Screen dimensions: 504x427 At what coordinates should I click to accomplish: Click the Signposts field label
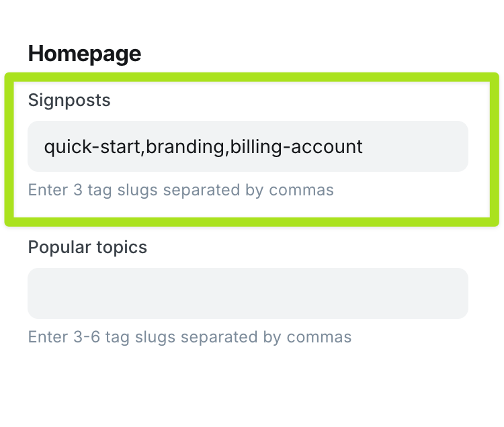(x=69, y=101)
